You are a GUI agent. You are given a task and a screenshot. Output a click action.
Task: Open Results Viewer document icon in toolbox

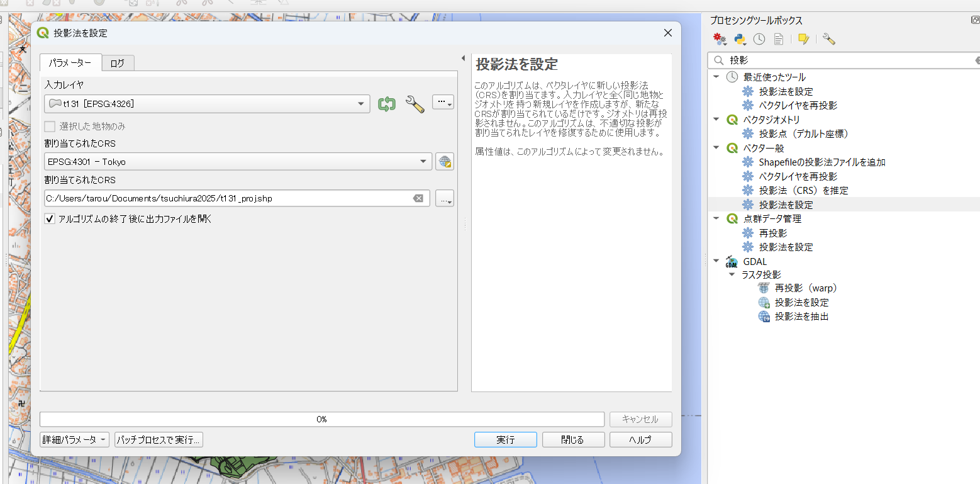[x=778, y=39]
